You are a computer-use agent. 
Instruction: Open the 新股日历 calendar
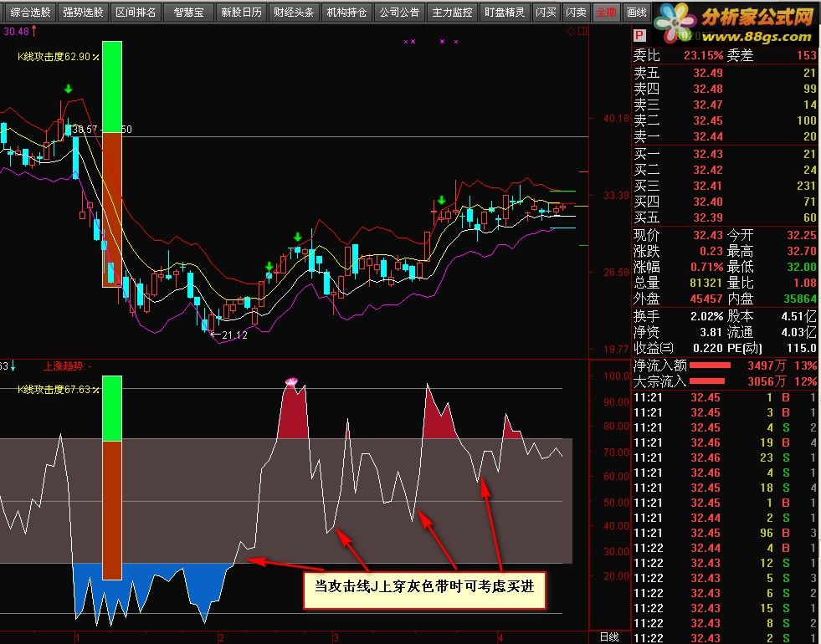coord(241,12)
